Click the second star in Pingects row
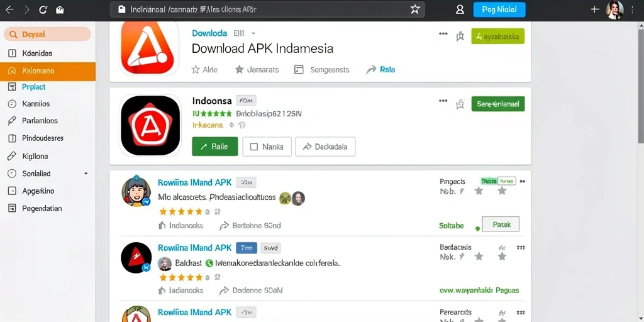The image size is (644, 322). (x=502, y=191)
